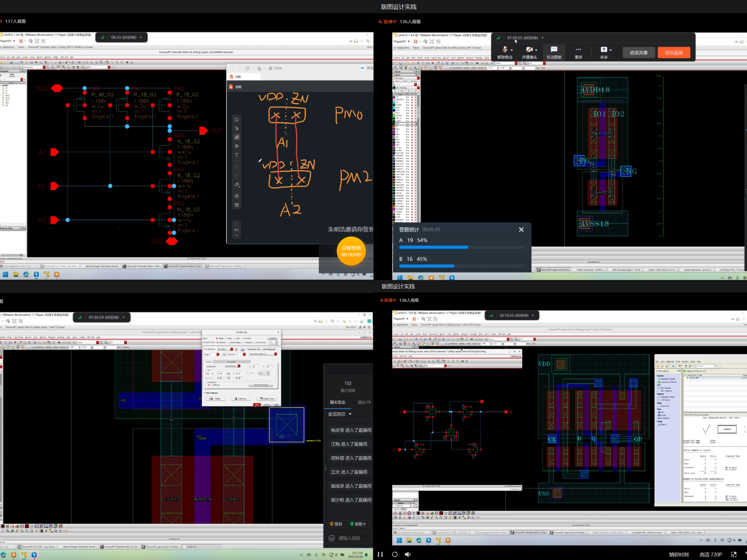Toggle picture-in-picture icon beside 高清 720P
Viewport: 747px width, 560px height.
[733, 554]
